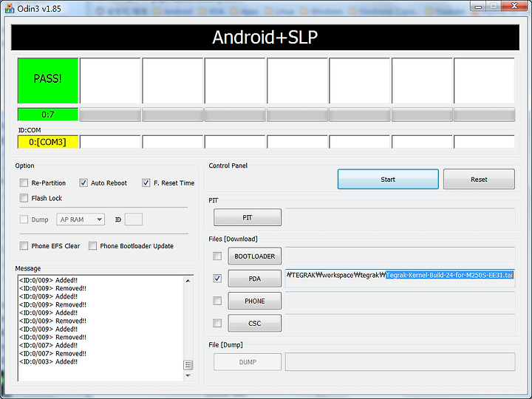Minimize the Odin3 window

(x=478, y=7)
